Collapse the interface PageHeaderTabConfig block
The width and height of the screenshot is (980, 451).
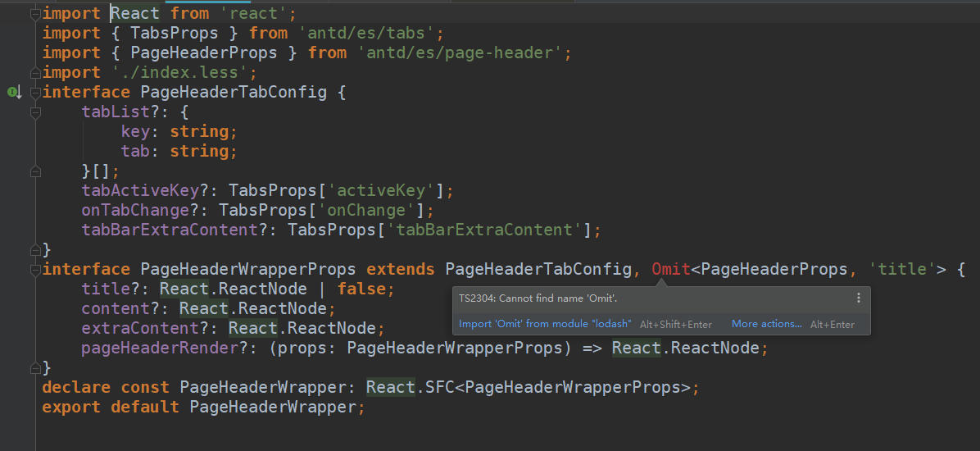click(35, 93)
